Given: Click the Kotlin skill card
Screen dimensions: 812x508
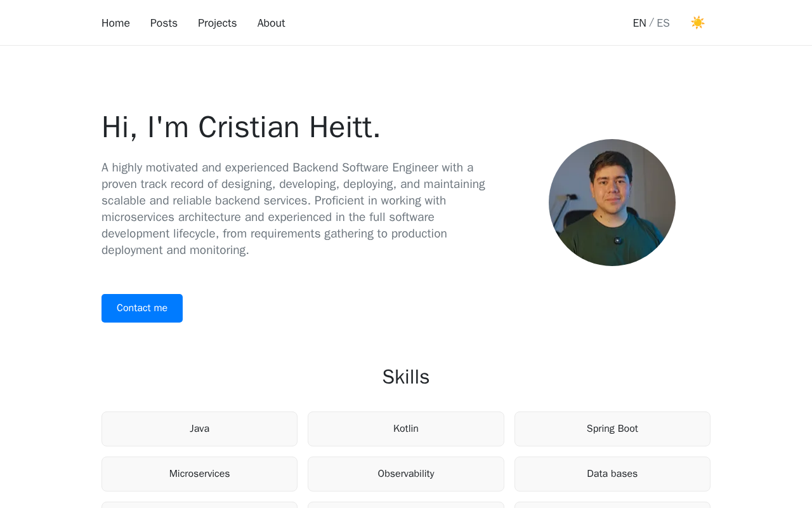Looking at the screenshot, I should click(405, 429).
